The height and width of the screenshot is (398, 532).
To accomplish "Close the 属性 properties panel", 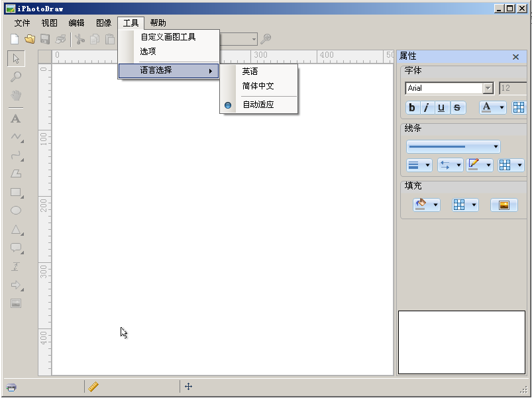I will (515, 57).
